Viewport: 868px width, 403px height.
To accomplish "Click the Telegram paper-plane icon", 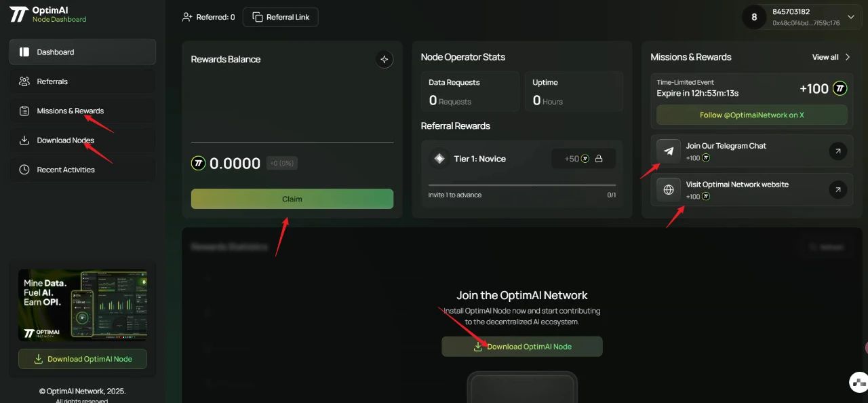I will click(x=669, y=151).
